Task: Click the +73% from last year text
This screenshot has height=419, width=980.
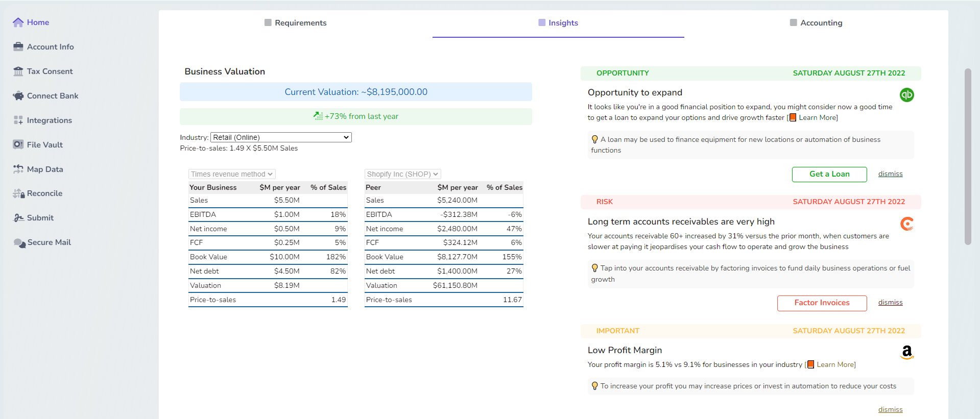Action: (362, 116)
